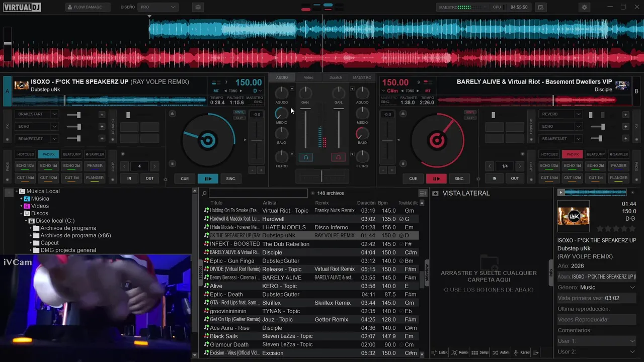This screenshot has height=362, width=644.
Task: Double the deck B loop length
Action: pos(520,166)
